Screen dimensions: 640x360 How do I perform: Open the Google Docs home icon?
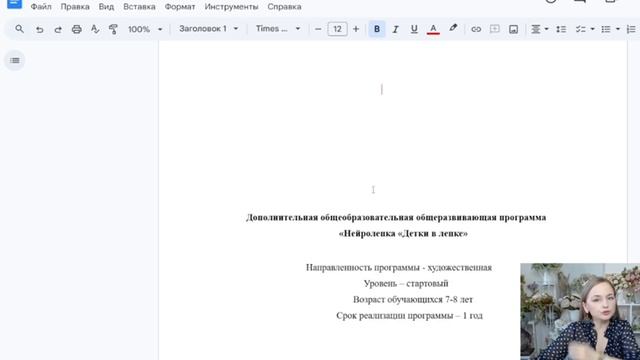tap(14, 4)
